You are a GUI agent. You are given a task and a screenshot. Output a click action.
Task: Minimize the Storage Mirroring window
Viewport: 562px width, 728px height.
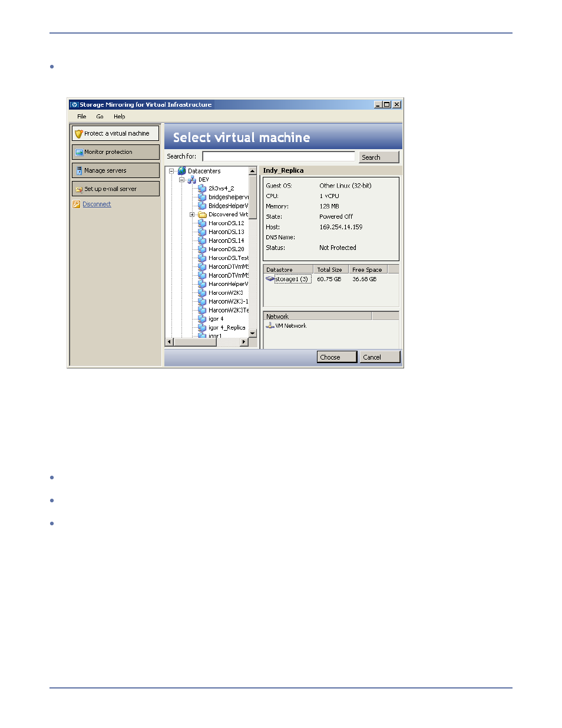(x=378, y=104)
